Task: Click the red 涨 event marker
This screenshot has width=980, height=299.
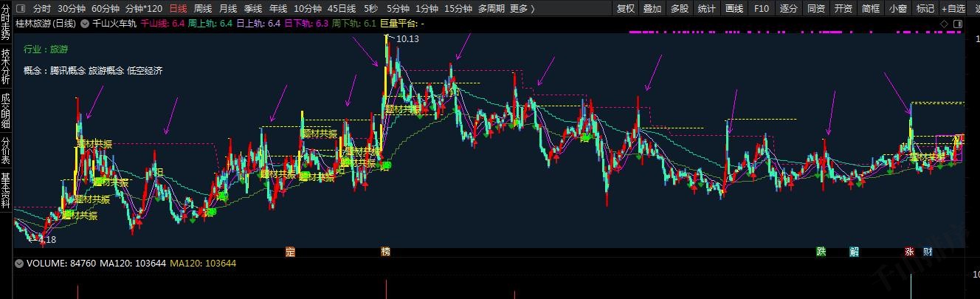Action: pyautogui.click(x=909, y=252)
